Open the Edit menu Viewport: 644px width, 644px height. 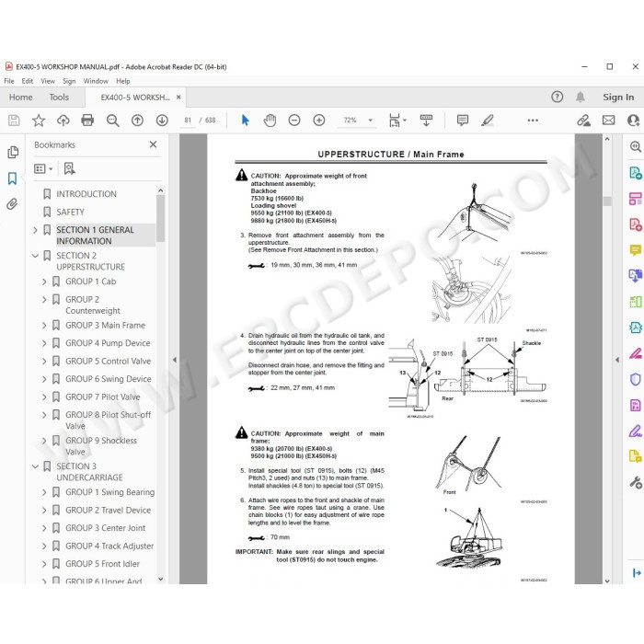tap(27, 81)
